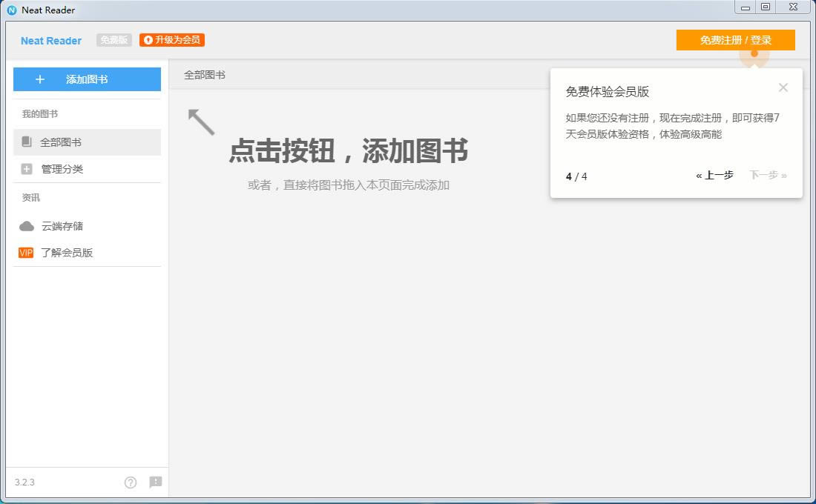816x504 pixels.
Task: Click the 升级为会员 upgrade button
Action: (x=172, y=40)
